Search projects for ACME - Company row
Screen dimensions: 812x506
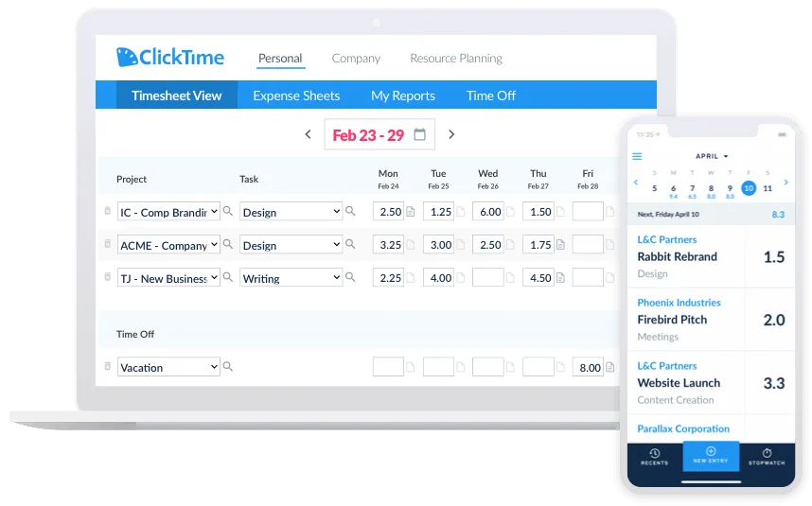[x=227, y=244]
